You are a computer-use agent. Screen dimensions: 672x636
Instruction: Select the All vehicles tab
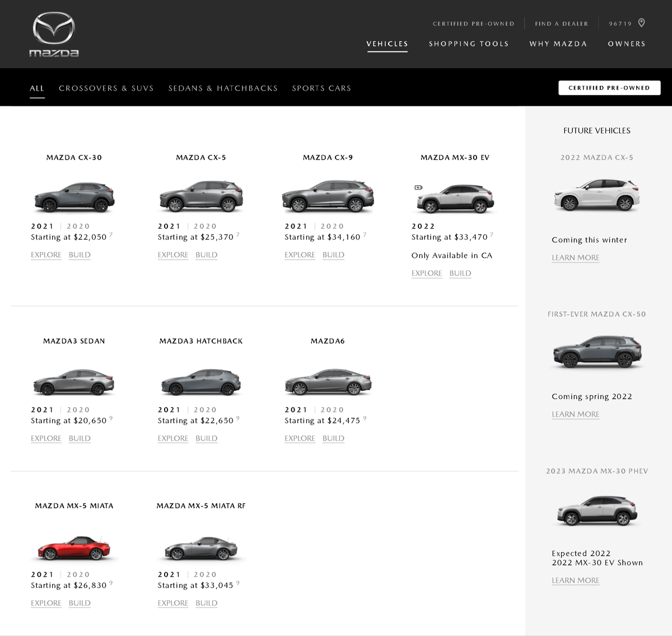tap(37, 88)
